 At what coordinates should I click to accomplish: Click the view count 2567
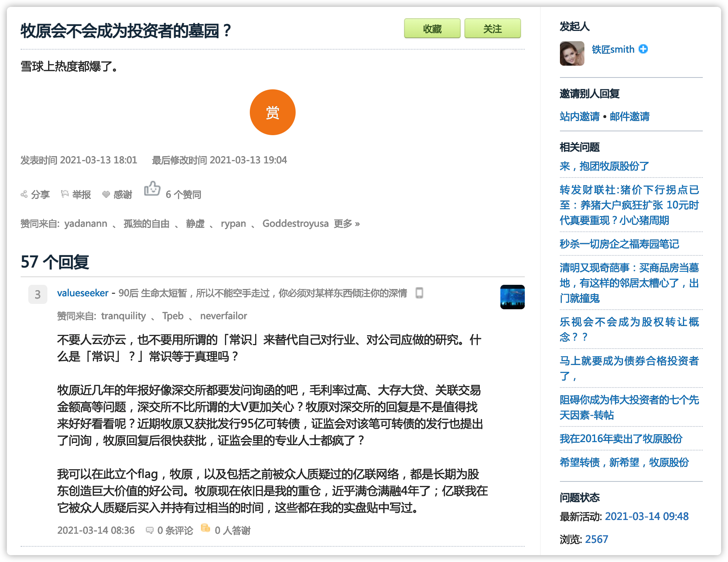pos(596,539)
